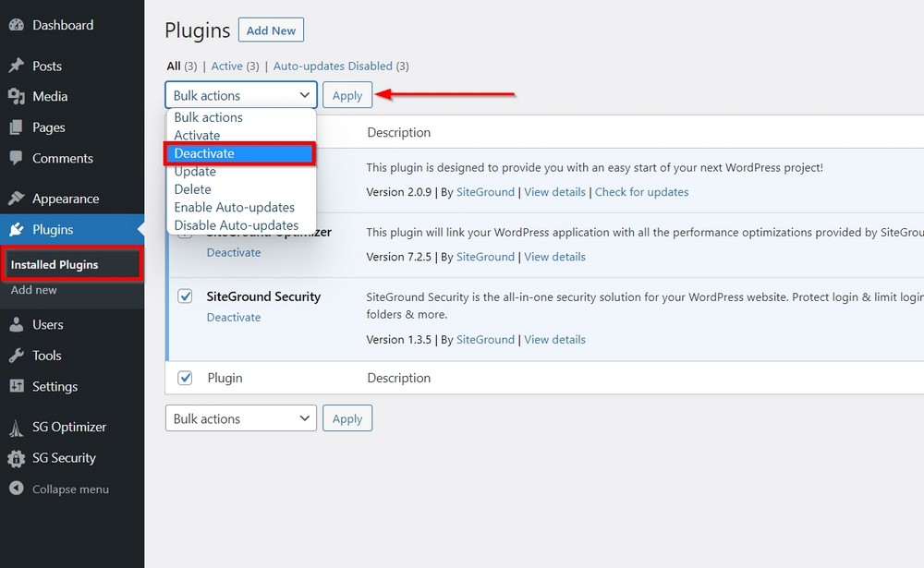Image resolution: width=924 pixels, height=568 pixels.
Task: Deactivate the SiteGround Security plugin link
Action: (234, 317)
